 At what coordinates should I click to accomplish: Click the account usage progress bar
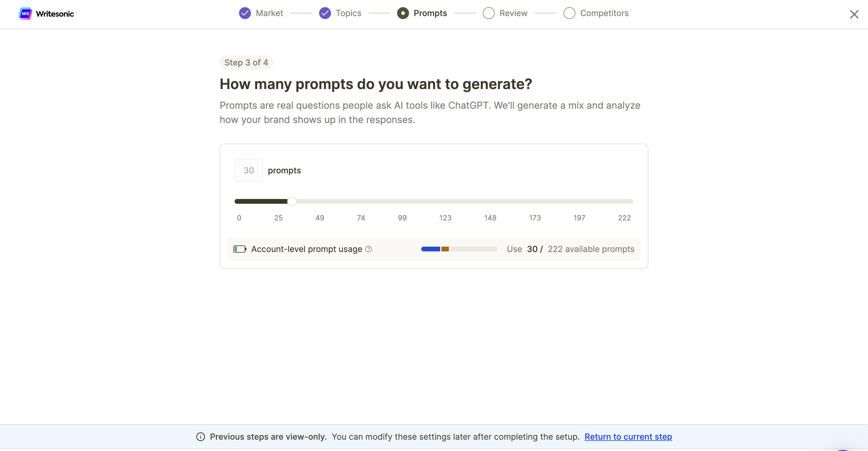point(459,249)
